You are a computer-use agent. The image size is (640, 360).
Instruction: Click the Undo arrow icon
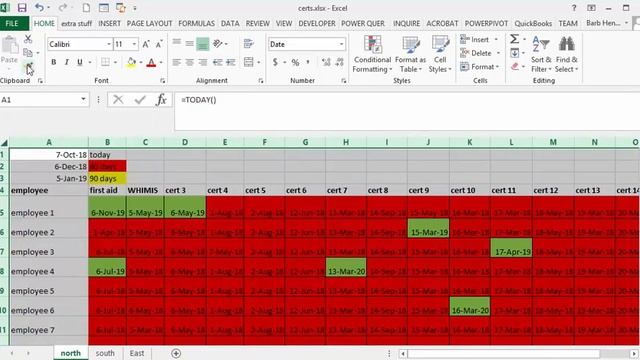[x=39, y=7]
